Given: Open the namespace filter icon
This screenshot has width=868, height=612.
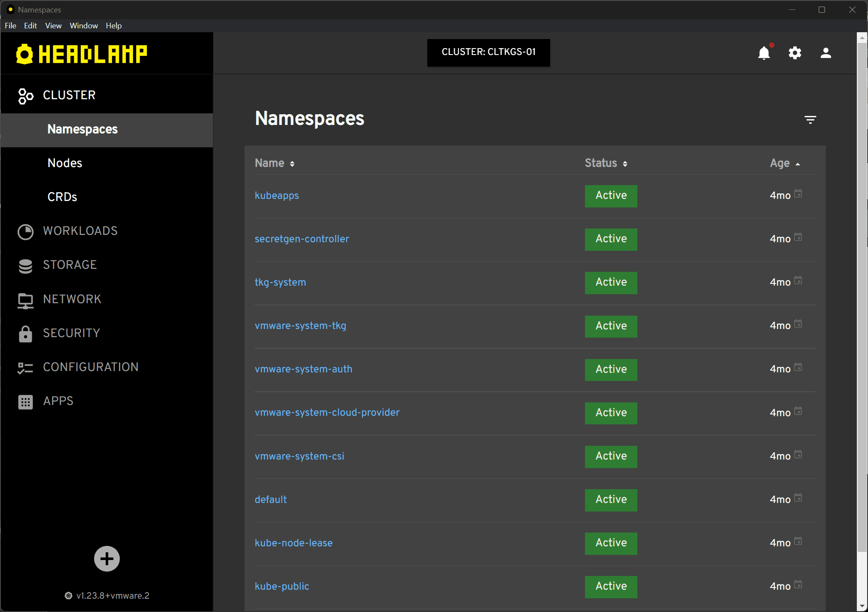Looking at the screenshot, I should pyautogui.click(x=810, y=119).
